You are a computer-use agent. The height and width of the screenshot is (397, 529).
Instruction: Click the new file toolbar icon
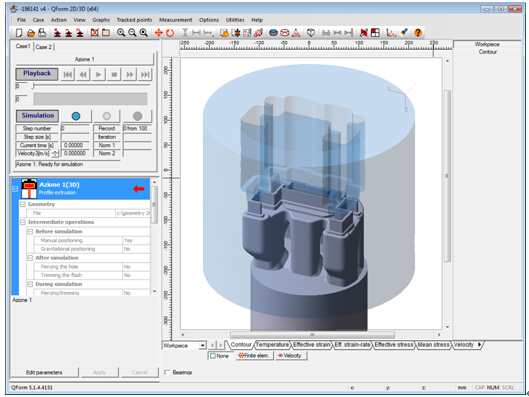(x=19, y=33)
